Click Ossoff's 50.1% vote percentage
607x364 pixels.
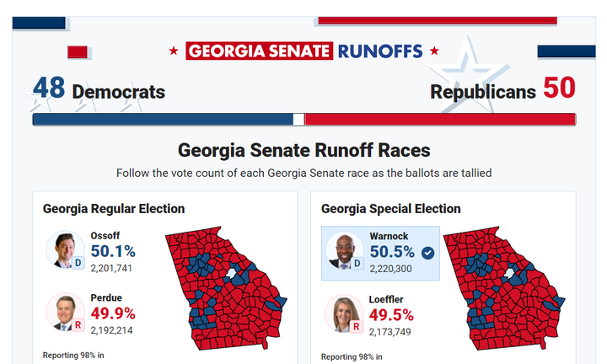(x=112, y=252)
